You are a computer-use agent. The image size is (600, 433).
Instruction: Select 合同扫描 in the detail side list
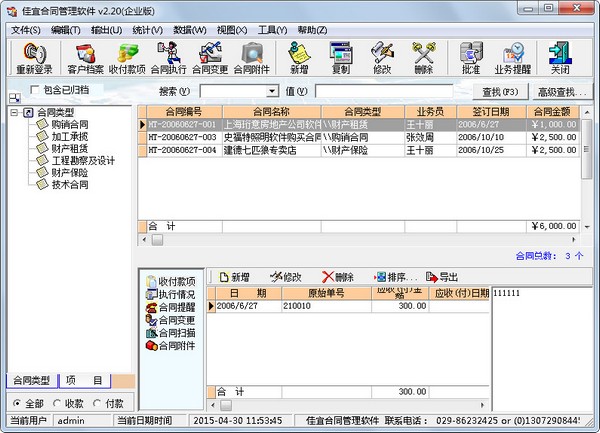coord(171,333)
